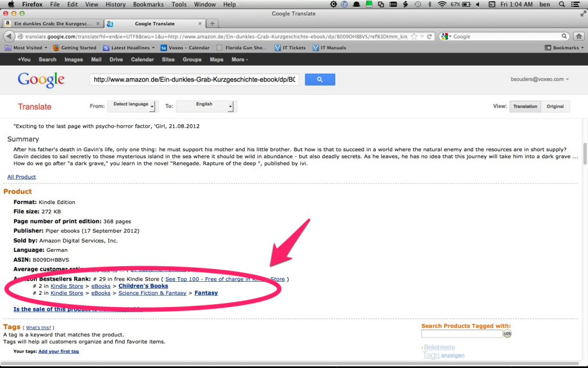Open a new tab with the plus button
Image resolution: width=588 pixels, height=368 pixels.
click(212, 24)
